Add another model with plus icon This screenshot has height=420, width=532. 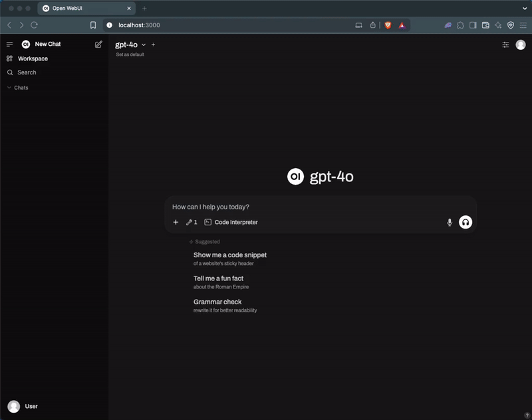click(x=154, y=45)
